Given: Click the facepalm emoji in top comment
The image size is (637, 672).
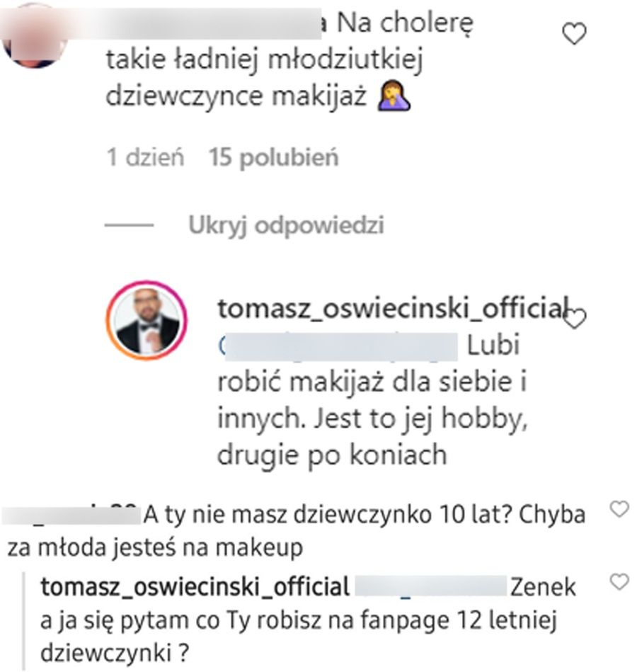Looking at the screenshot, I should point(395,97).
